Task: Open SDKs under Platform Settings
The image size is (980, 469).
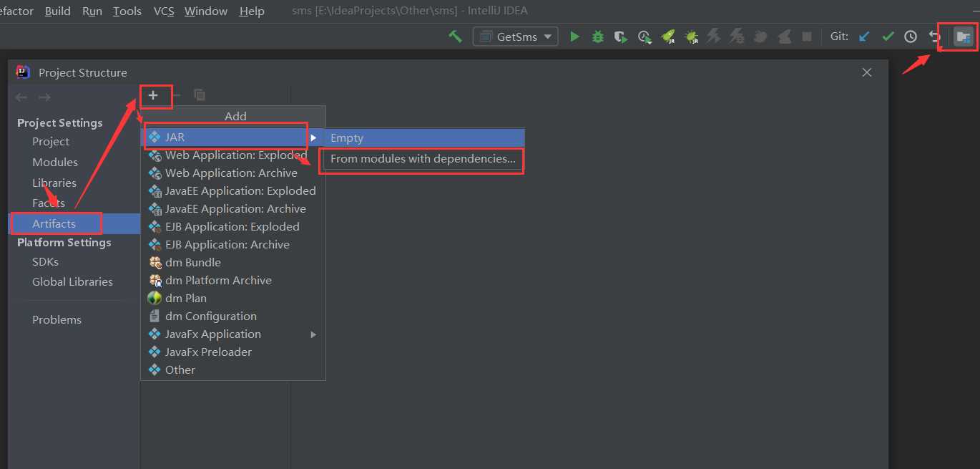Action: 45,262
